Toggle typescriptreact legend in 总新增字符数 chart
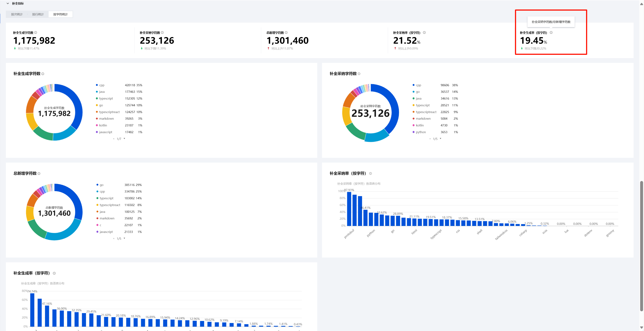 pos(110,205)
